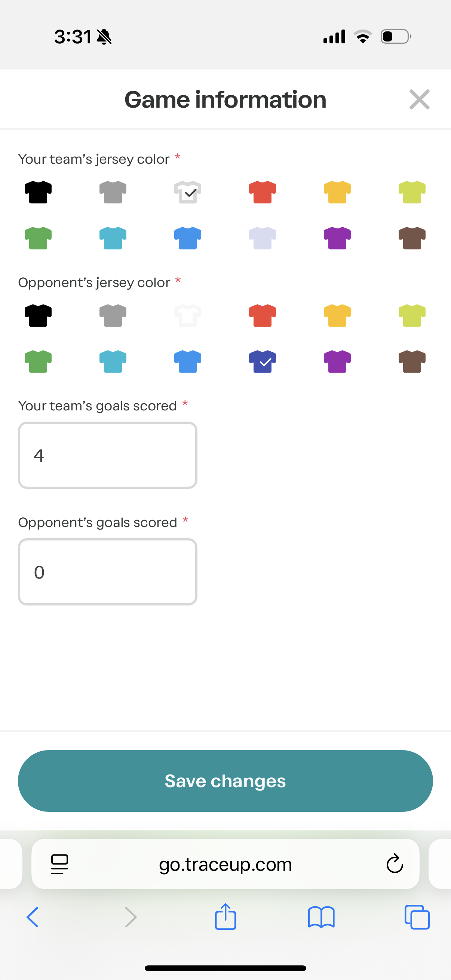Viewport: 451px width, 980px height.
Task: Select purple jersey for your team
Action: pos(337,238)
